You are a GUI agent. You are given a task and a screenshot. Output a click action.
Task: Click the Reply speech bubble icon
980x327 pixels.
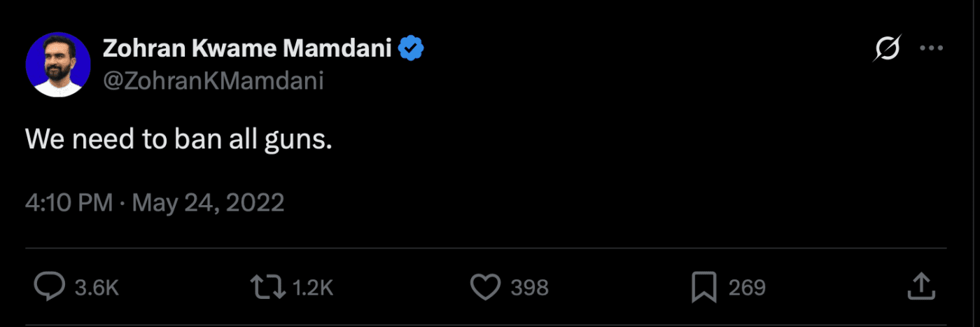[49, 286]
